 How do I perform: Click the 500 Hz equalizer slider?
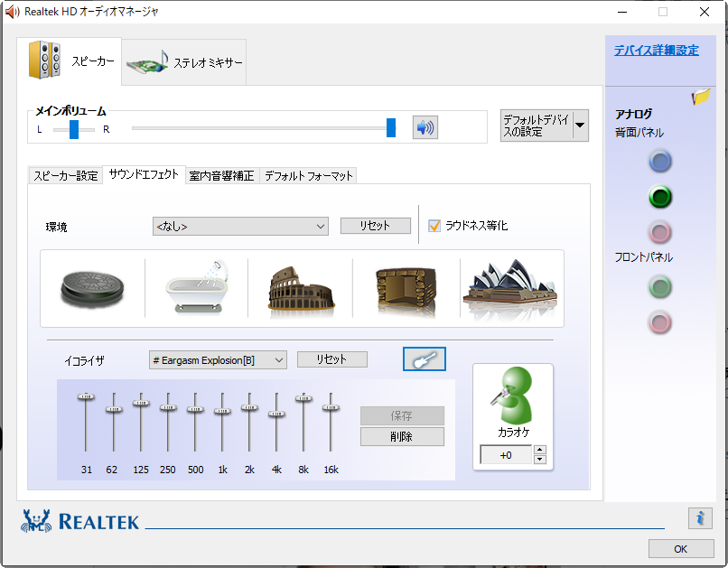(195, 409)
